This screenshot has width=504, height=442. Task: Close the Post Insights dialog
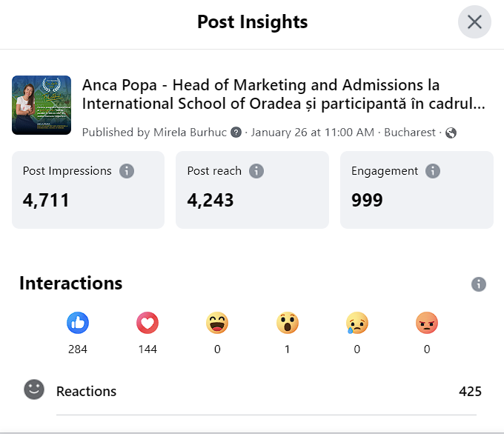click(474, 21)
